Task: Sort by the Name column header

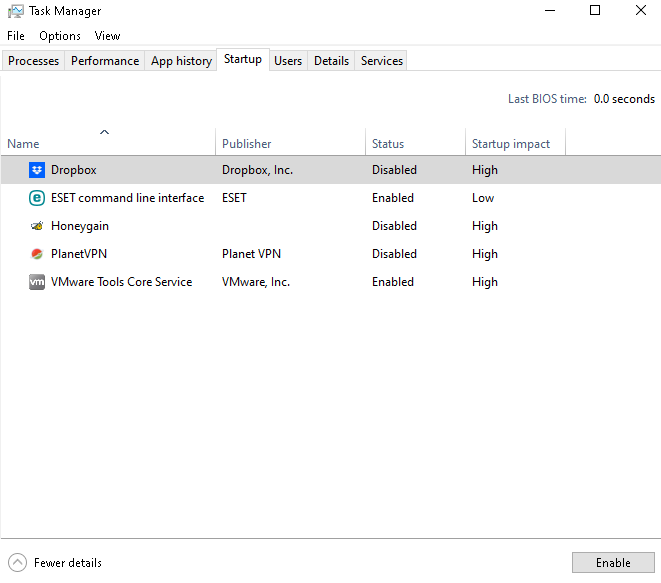Action: point(108,142)
